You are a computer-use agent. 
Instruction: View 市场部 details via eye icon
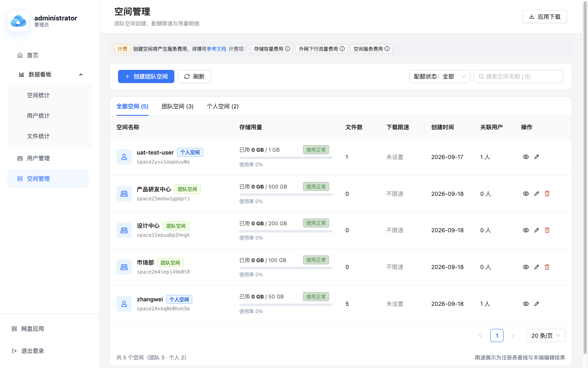pos(526,267)
